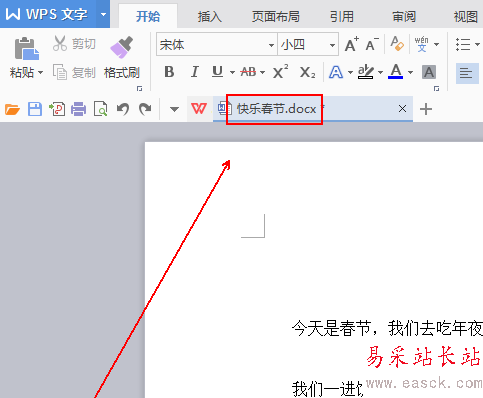Click the print icon

(78, 109)
